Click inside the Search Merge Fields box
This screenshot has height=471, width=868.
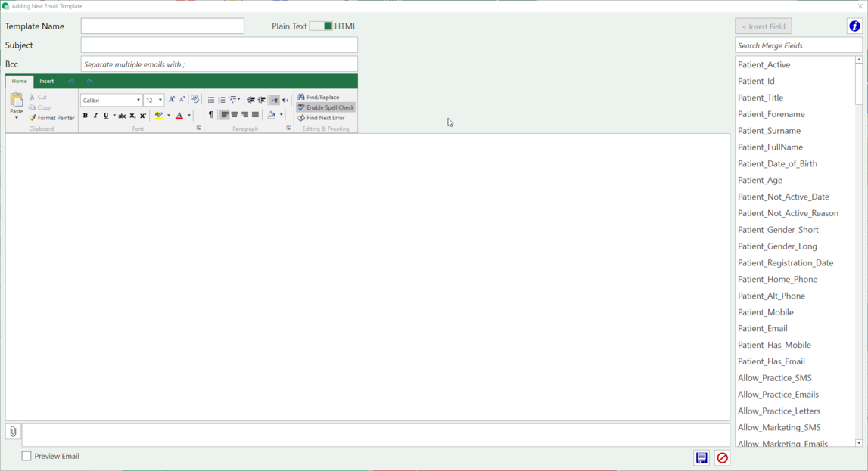tap(795, 45)
